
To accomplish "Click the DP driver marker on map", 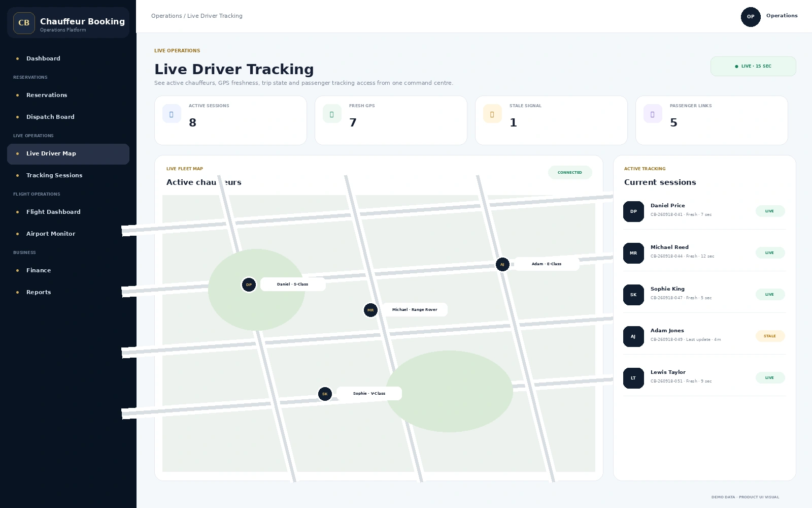I will 249,284.
